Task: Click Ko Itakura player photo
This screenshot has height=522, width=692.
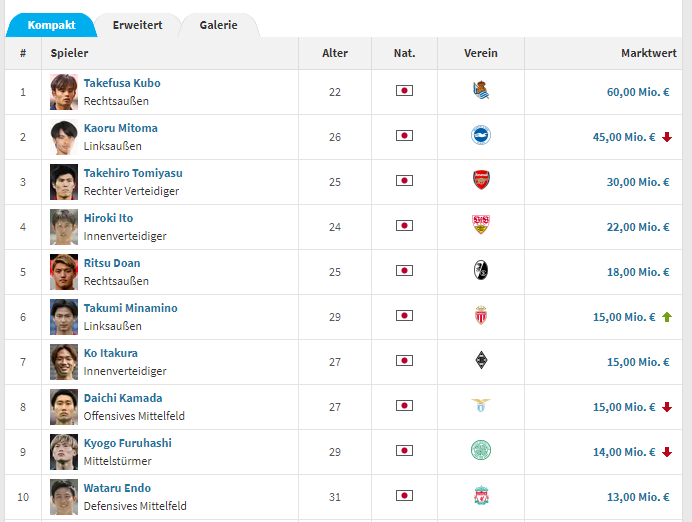Action: click(x=64, y=362)
